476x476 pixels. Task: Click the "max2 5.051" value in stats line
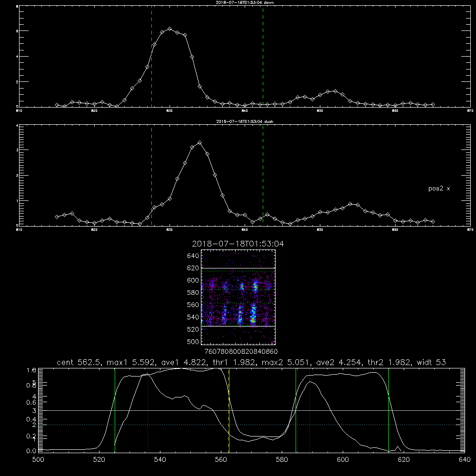[284, 362]
